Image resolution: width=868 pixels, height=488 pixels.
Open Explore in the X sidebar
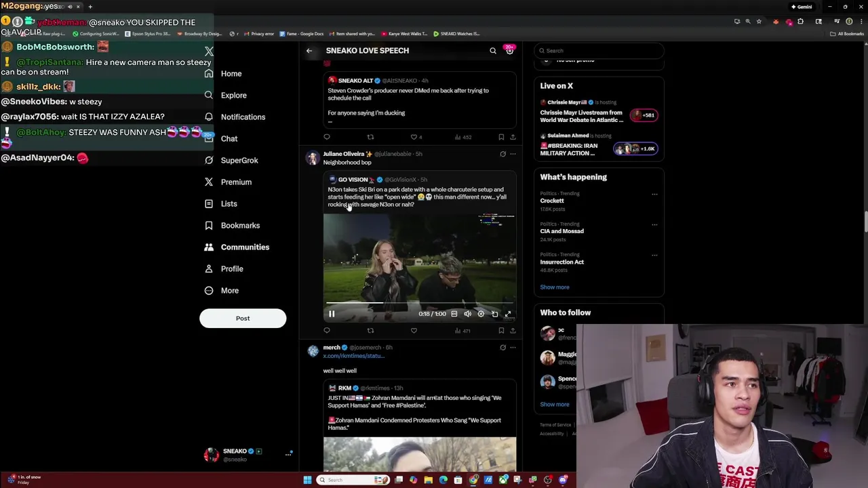(226, 95)
